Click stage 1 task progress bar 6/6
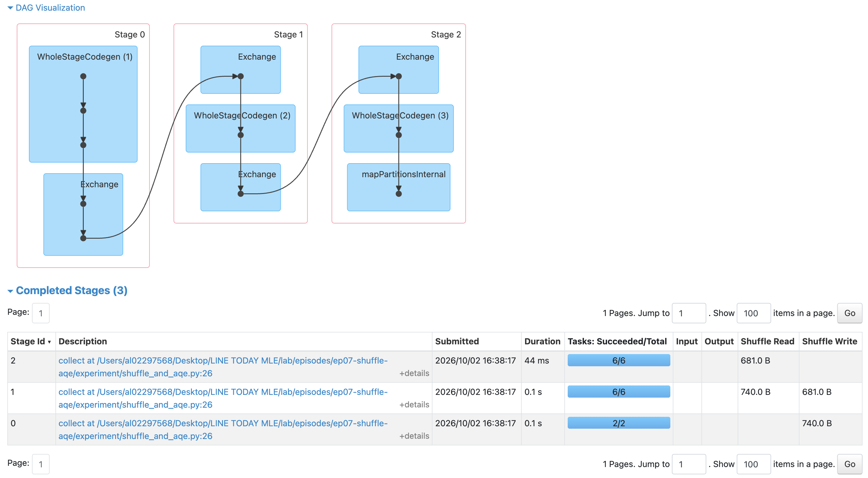 point(619,392)
